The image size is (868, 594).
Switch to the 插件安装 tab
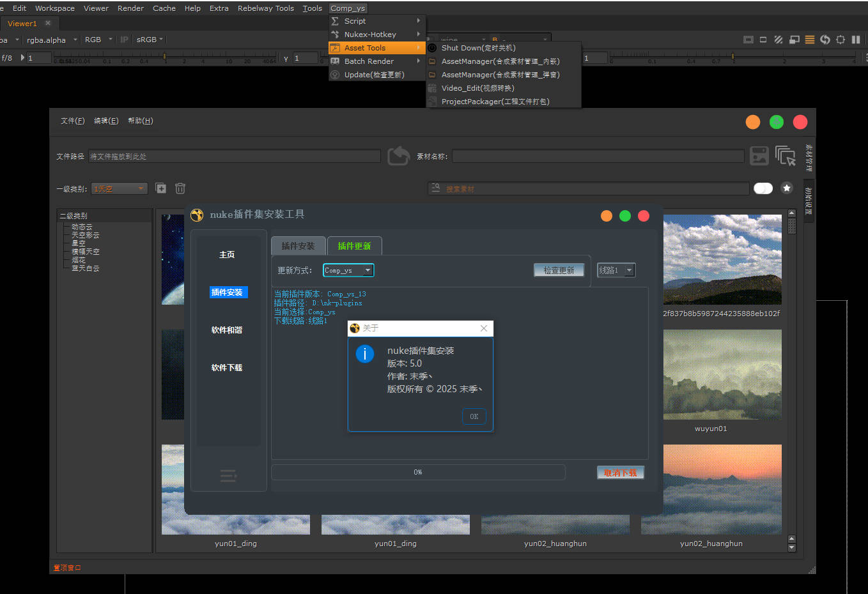298,246
